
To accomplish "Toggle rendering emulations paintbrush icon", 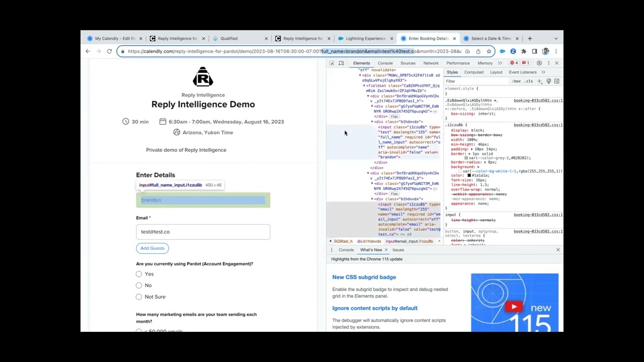I will click(x=548, y=81).
